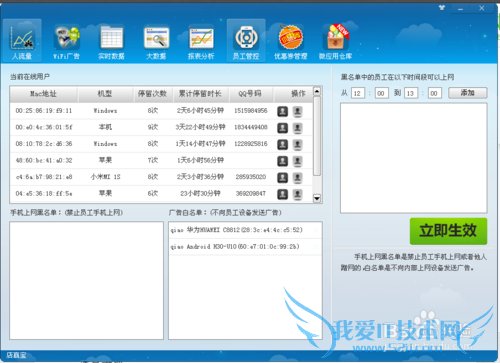Image resolution: width=500 pixels, height=363 pixels.
Task: Click QQ number 285935020
Action: (251, 177)
